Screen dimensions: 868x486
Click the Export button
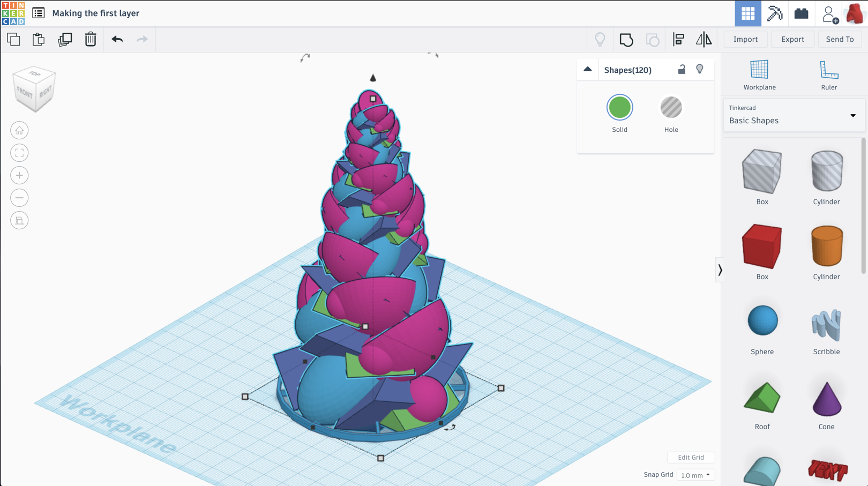click(792, 39)
